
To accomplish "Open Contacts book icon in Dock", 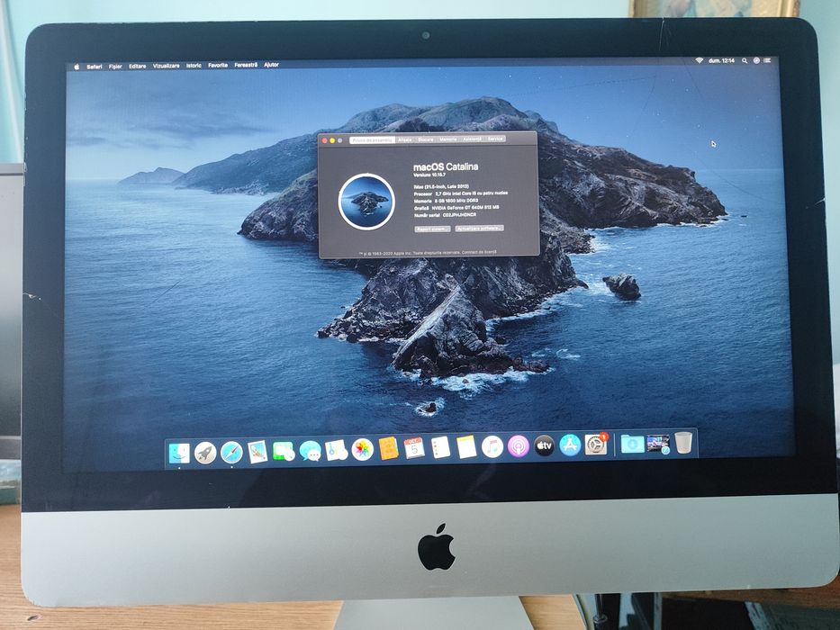I will (388, 448).
